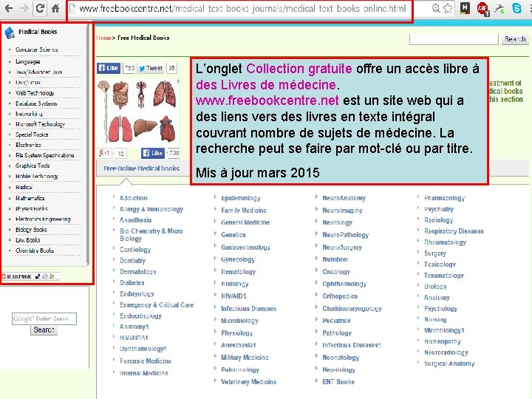Open Mathematics in sidebar
This screenshot has height=399, width=532.
pyautogui.click(x=30, y=198)
